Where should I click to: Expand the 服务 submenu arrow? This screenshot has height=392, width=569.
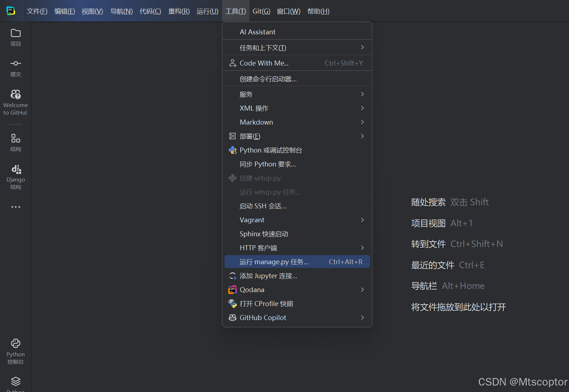362,94
